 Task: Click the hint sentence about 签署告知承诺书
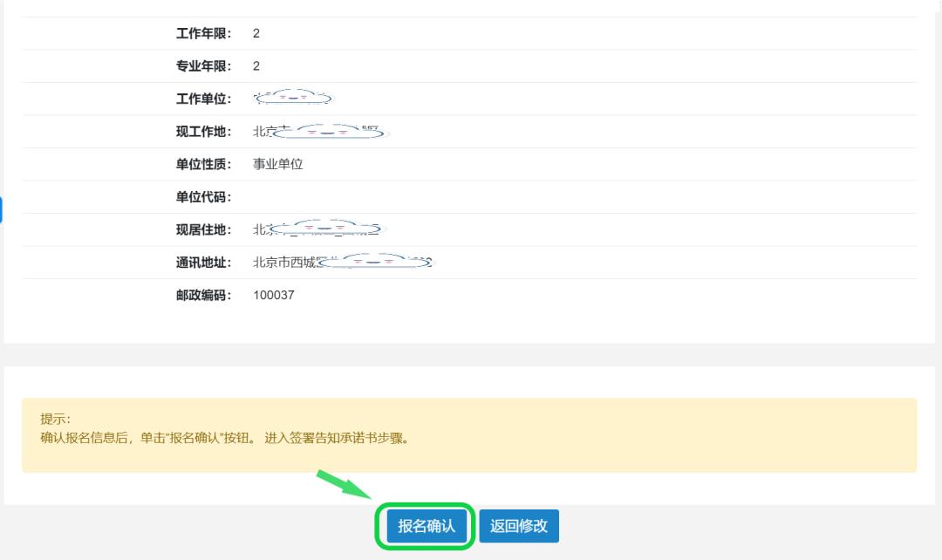point(225,437)
